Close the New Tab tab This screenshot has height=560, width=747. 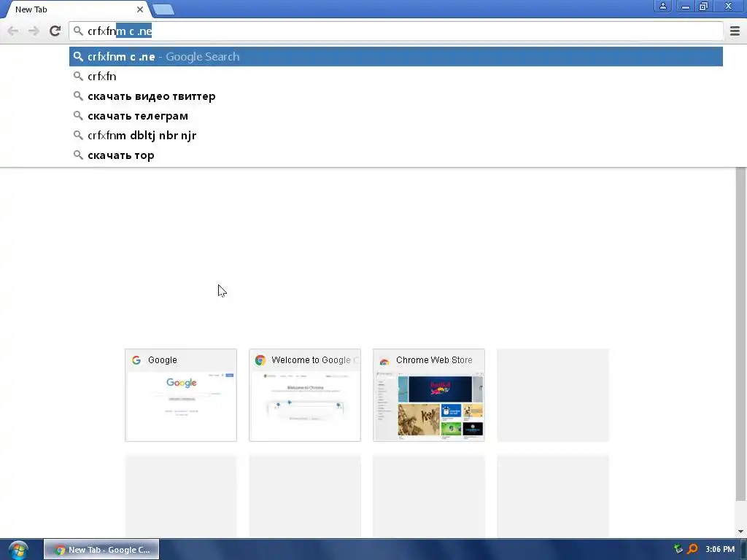(x=139, y=9)
